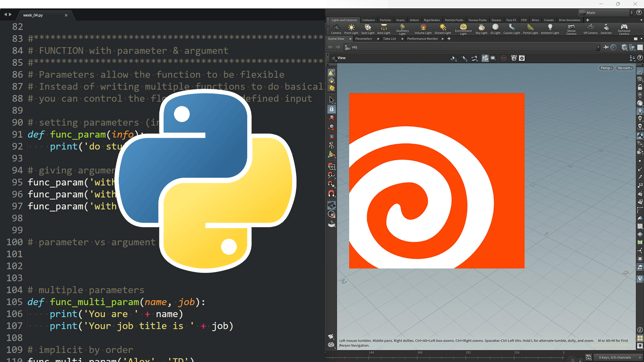644x362 pixels.
Task: Toggle the pin pane icon beside path
Action: coord(606,47)
